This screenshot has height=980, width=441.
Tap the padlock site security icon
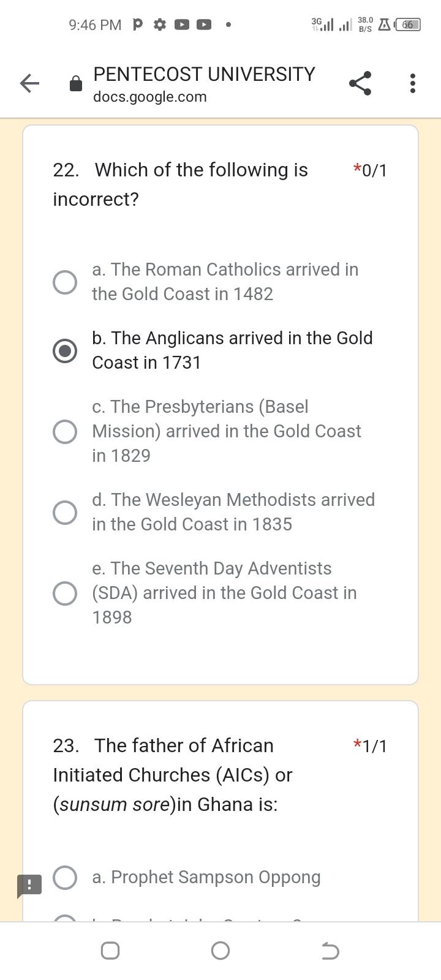[x=76, y=83]
